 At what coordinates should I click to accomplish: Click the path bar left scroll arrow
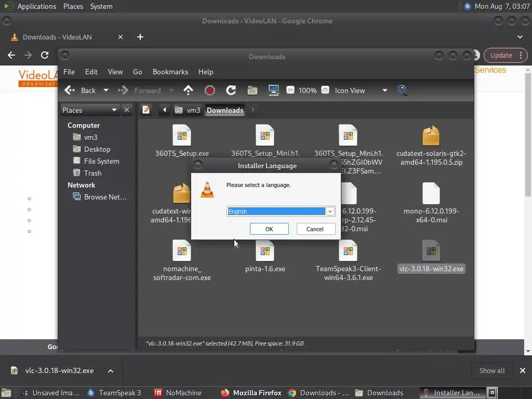(165, 110)
